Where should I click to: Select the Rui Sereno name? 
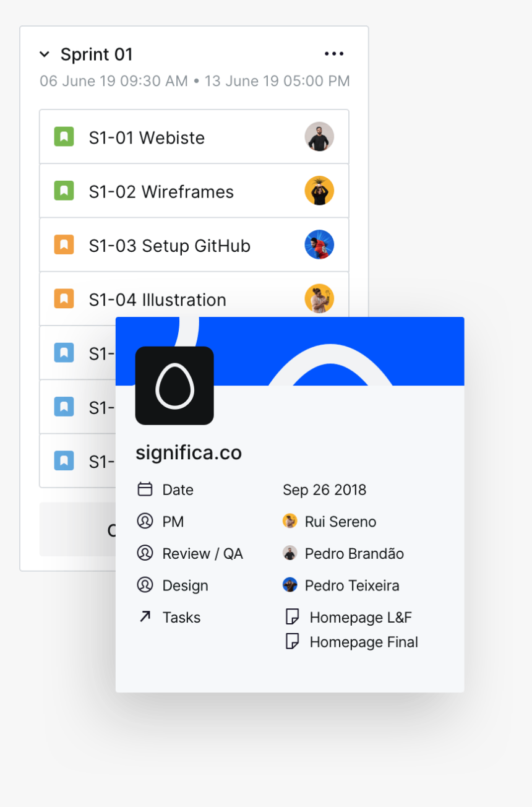341,522
